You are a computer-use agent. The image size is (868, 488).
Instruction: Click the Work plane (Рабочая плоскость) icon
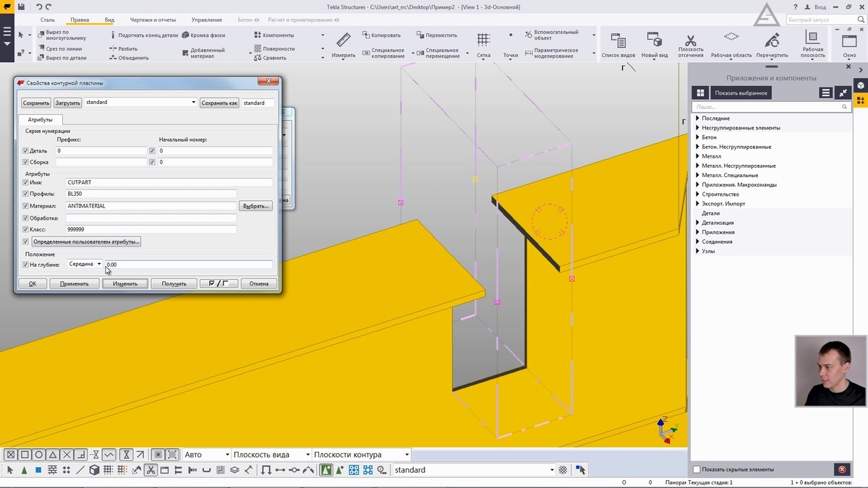click(812, 40)
